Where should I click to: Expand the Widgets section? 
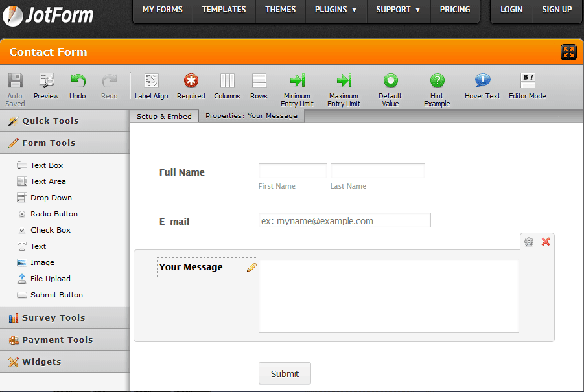point(65,362)
